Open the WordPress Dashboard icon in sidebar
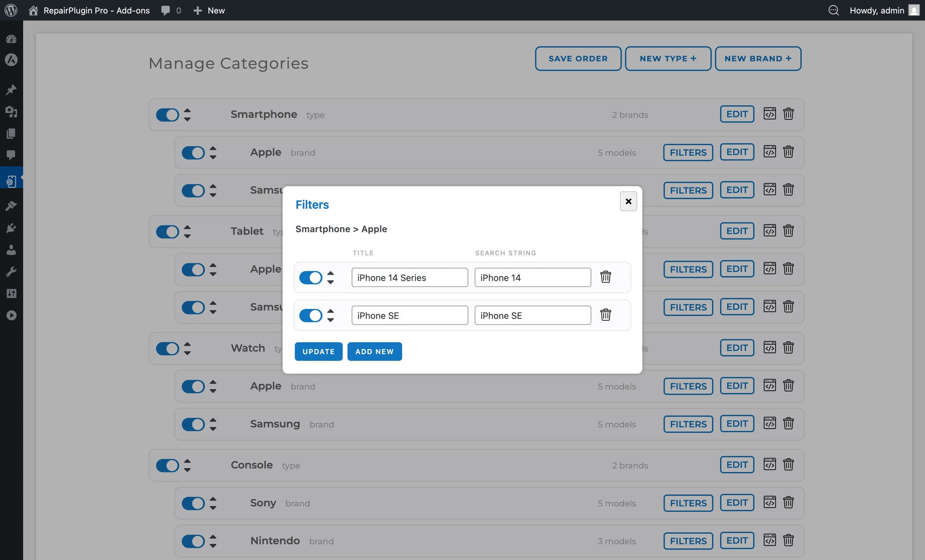Screen dimensions: 925x560 (11, 39)
